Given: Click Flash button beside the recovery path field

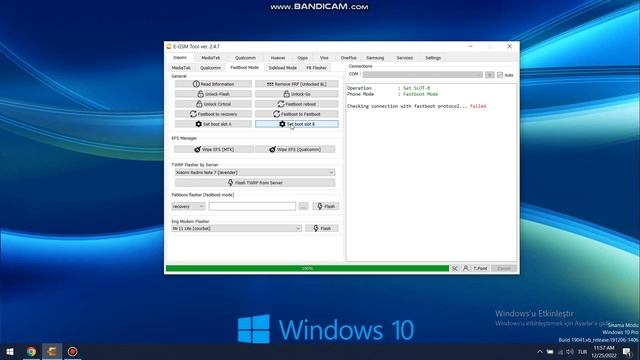Looking at the screenshot, I should click(x=326, y=206).
